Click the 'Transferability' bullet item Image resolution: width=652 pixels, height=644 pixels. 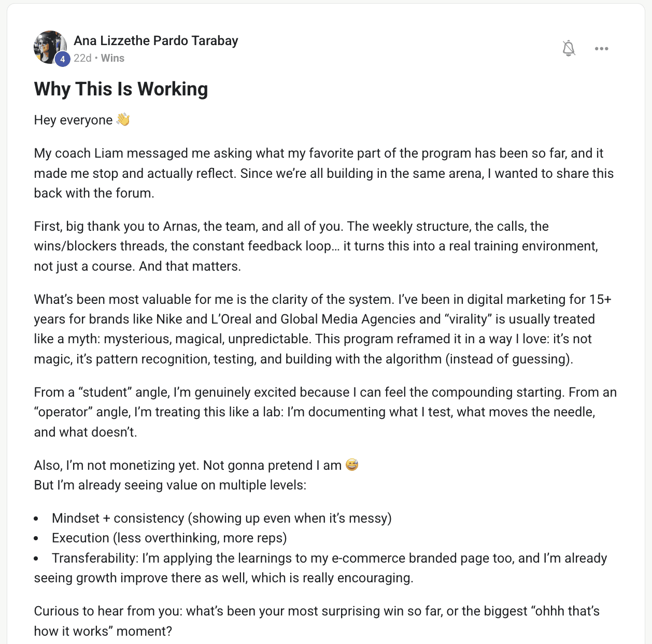coord(321,568)
